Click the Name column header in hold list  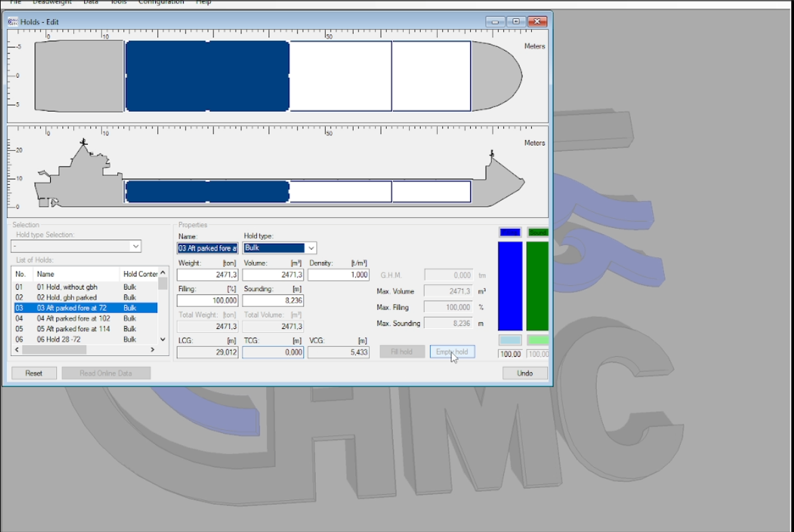pos(77,274)
